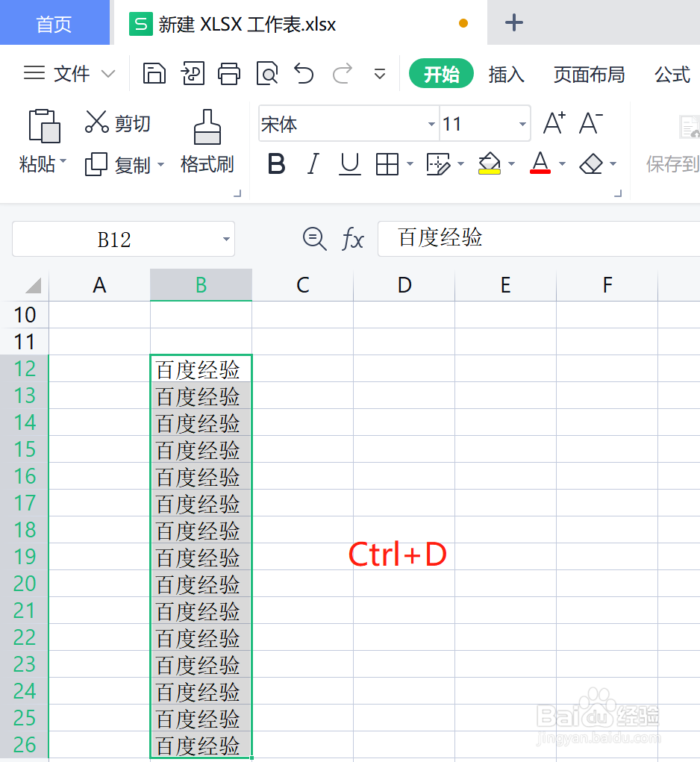This screenshot has height=762, width=700.
Task: Apply cell borders icon
Action: [387, 163]
